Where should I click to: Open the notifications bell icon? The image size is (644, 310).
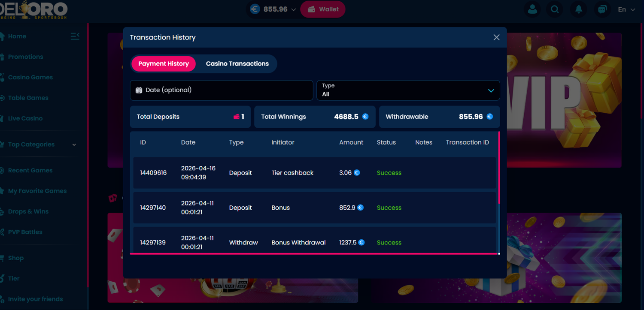click(x=579, y=9)
